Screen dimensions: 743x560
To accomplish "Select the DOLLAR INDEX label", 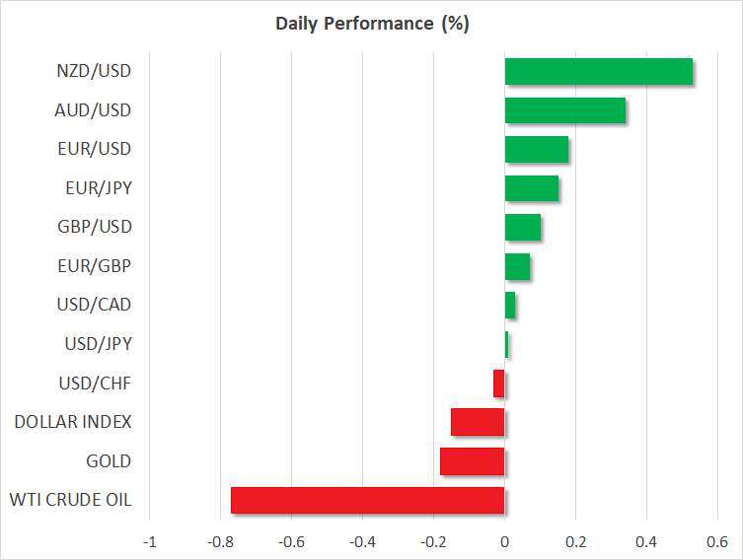I will (73, 422).
